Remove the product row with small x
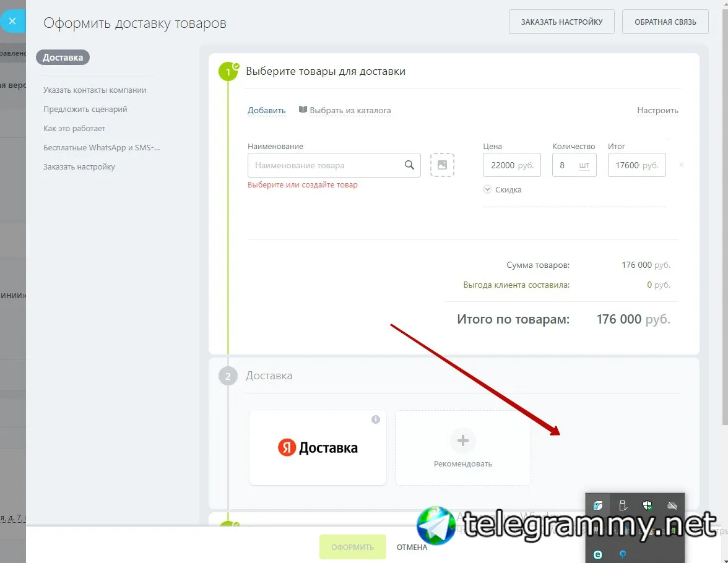728x563 pixels. click(x=681, y=165)
